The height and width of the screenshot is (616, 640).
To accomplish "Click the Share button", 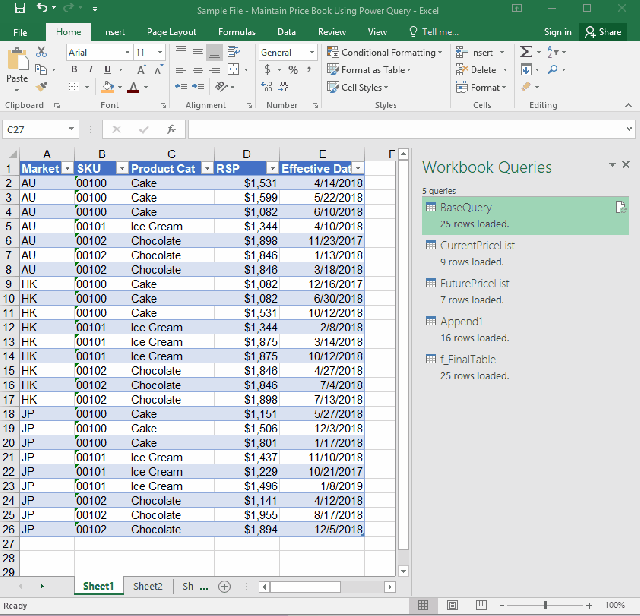I will tap(603, 32).
